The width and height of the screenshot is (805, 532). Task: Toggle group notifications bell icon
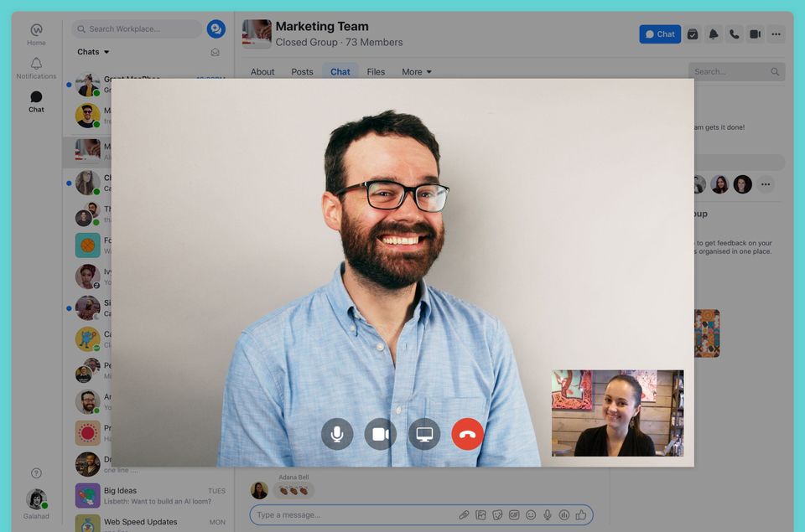point(714,34)
